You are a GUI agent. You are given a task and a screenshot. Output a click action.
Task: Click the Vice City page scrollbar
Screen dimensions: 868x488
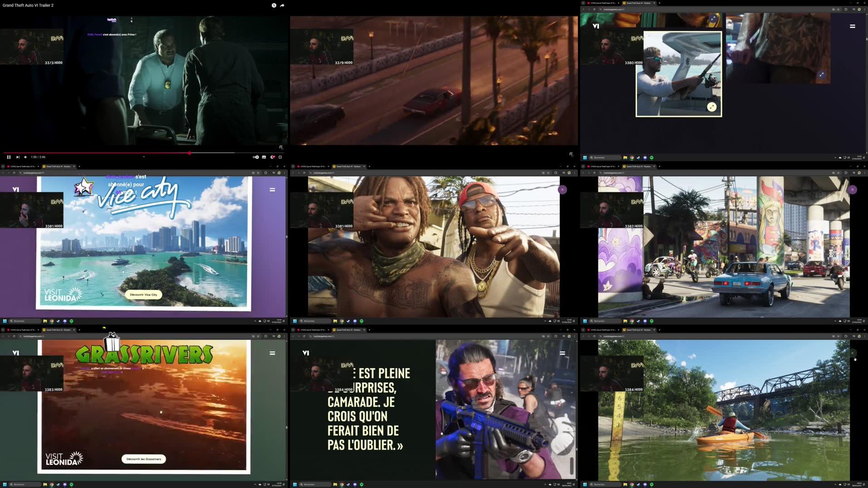pos(286,236)
